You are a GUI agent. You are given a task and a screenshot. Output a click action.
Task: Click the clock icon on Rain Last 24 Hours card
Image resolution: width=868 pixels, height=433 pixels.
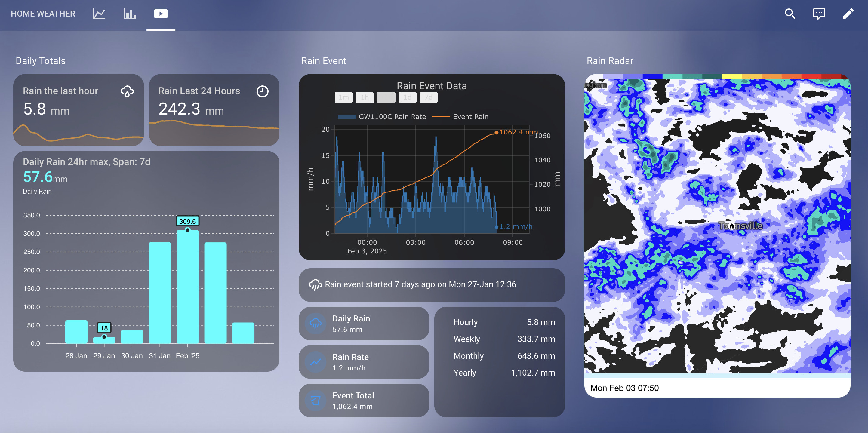pos(263,91)
